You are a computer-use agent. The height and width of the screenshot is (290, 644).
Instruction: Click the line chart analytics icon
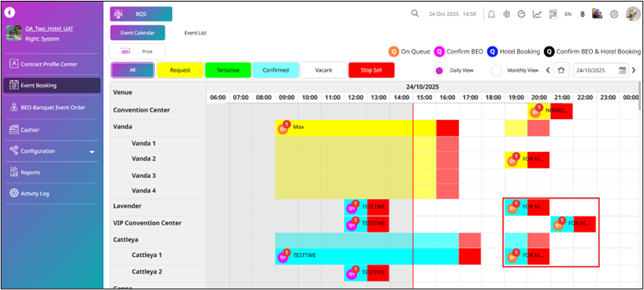pyautogui.click(x=537, y=14)
